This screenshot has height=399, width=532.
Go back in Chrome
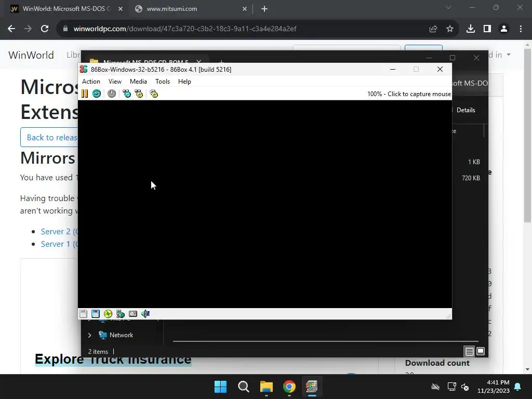[x=11, y=29]
